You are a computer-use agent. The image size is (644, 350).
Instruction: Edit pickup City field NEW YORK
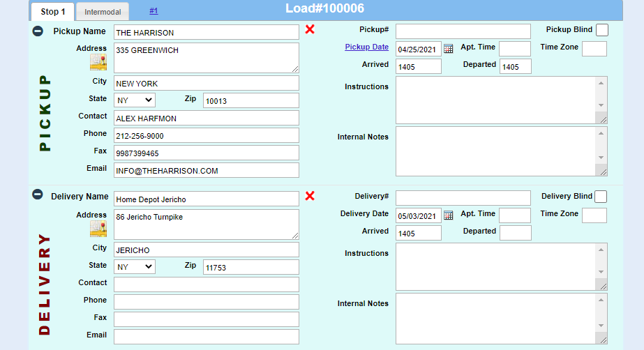click(207, 83)
